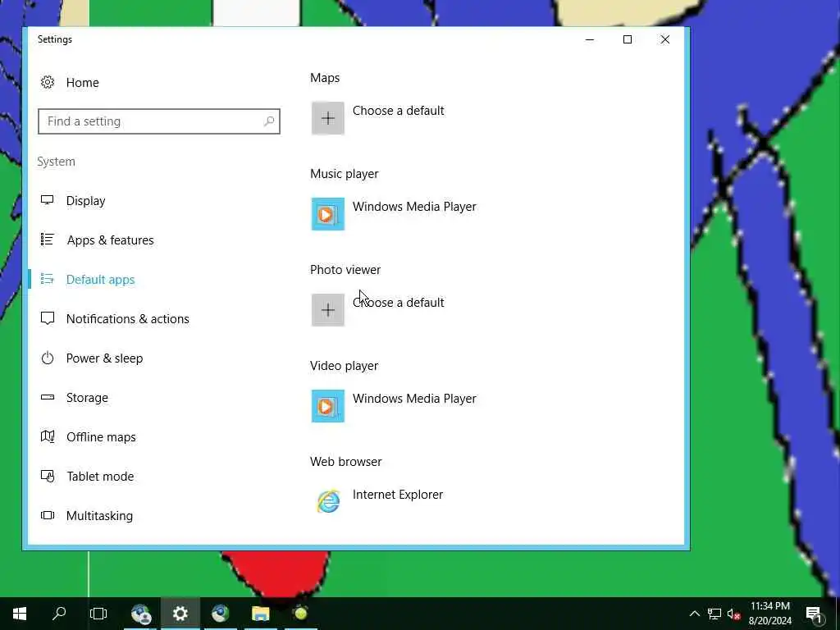
Task: Open Tablet mode settings
Action: (100, 477)
